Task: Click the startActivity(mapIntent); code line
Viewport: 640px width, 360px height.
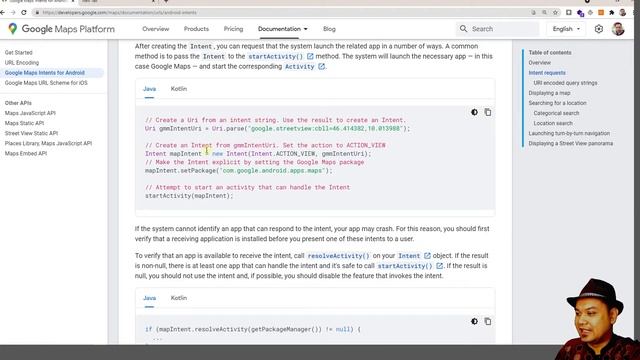Action: 189,196
